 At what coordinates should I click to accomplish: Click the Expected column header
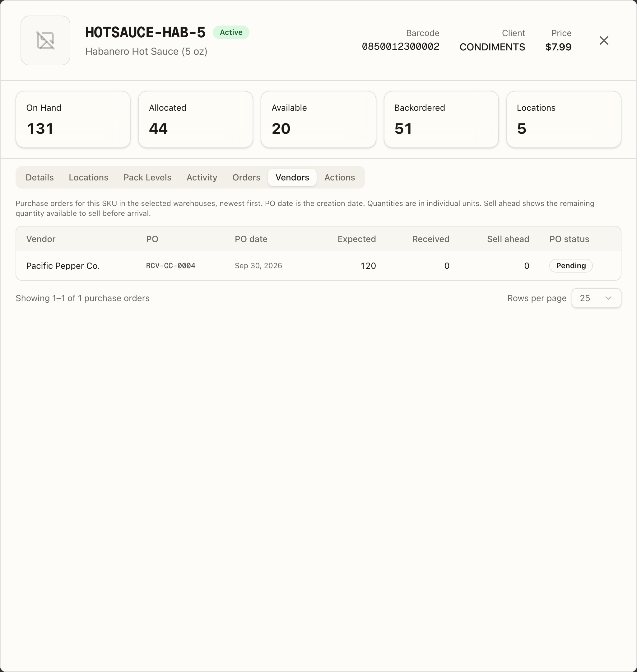[x=356, y=239]
